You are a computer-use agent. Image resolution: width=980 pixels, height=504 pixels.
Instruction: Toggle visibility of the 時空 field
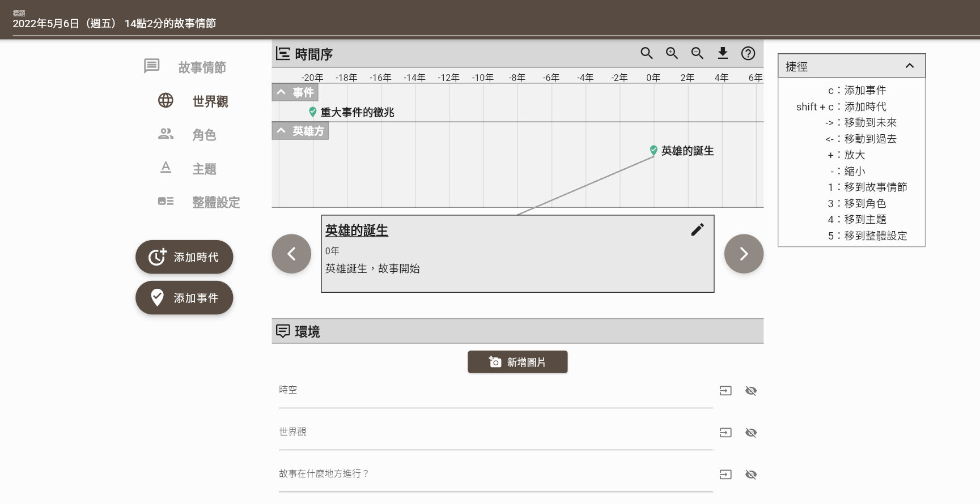pyautogui.click(x=751, y=391)
